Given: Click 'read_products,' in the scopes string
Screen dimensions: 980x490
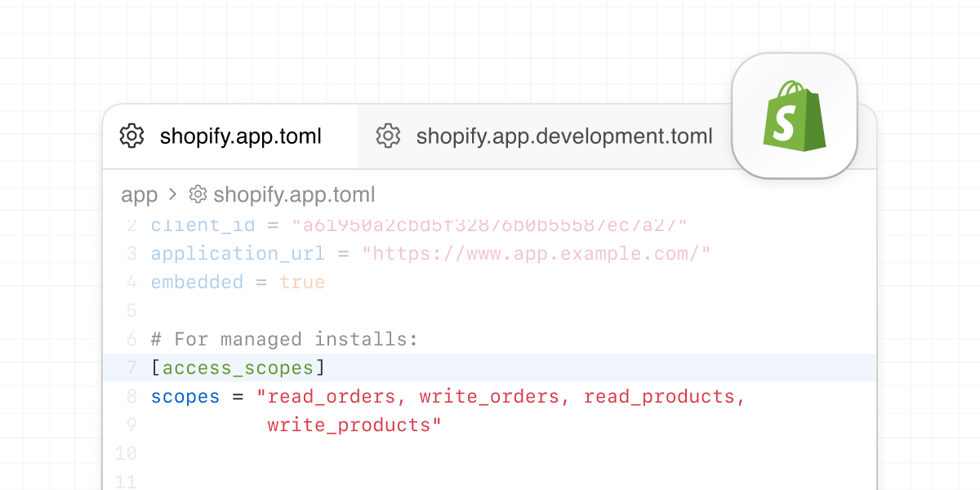Looking at the screenshot, I should pos(665,397).
